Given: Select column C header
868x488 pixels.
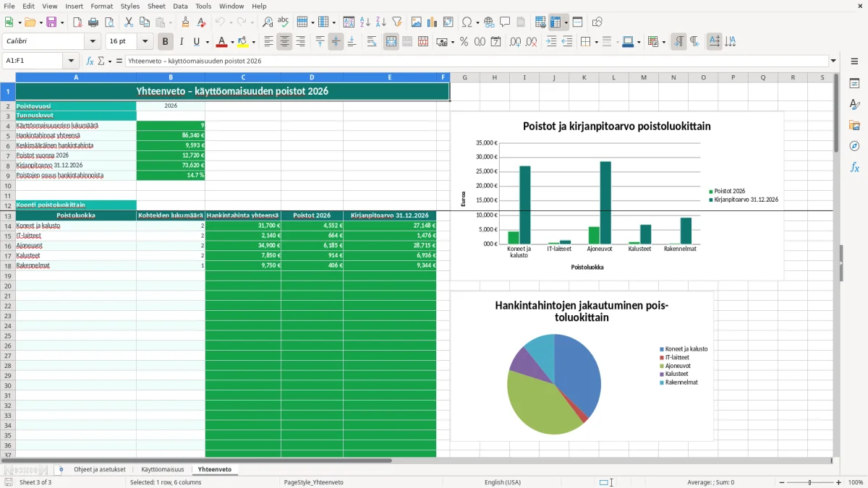Looking at the screenshot, I should click(243, 77).
